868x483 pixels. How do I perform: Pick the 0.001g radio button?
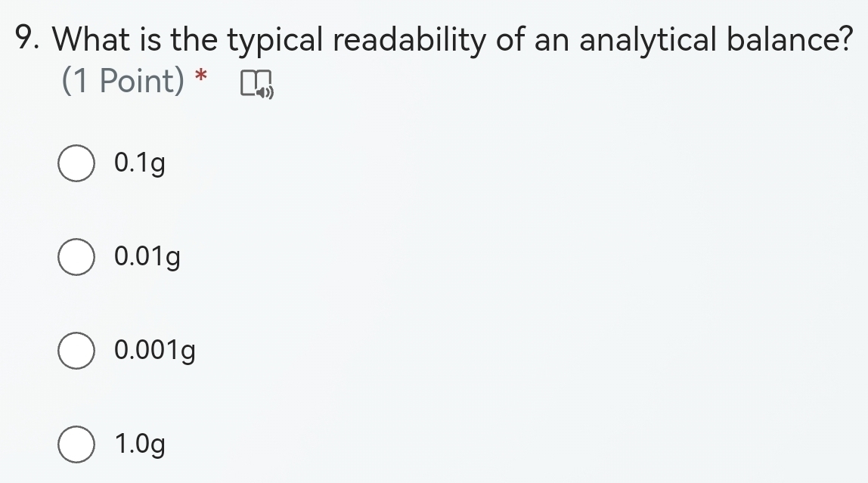(76, 351)
